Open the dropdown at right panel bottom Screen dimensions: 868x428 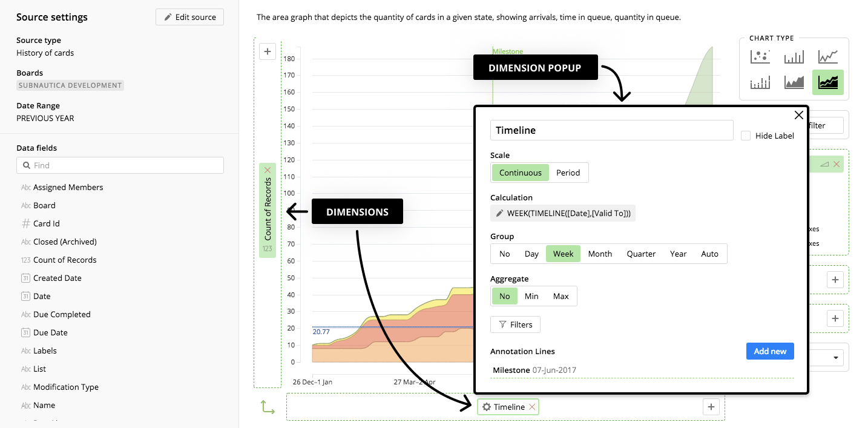[x=829, y=357]
